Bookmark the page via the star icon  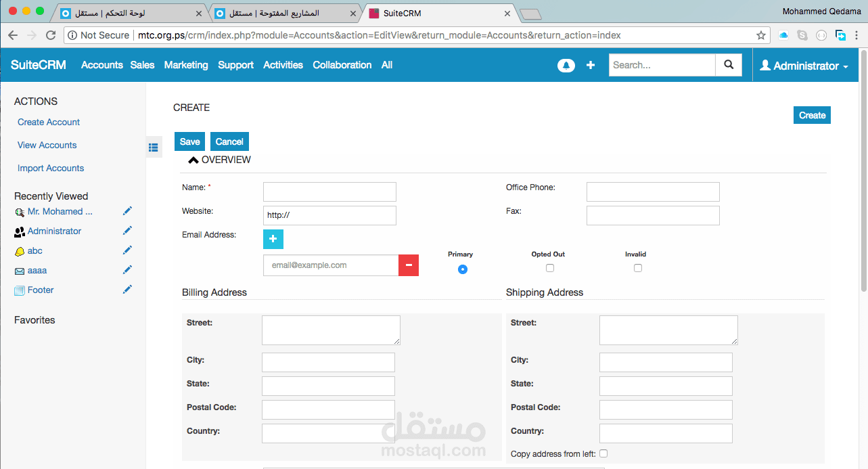pos(761,35)
